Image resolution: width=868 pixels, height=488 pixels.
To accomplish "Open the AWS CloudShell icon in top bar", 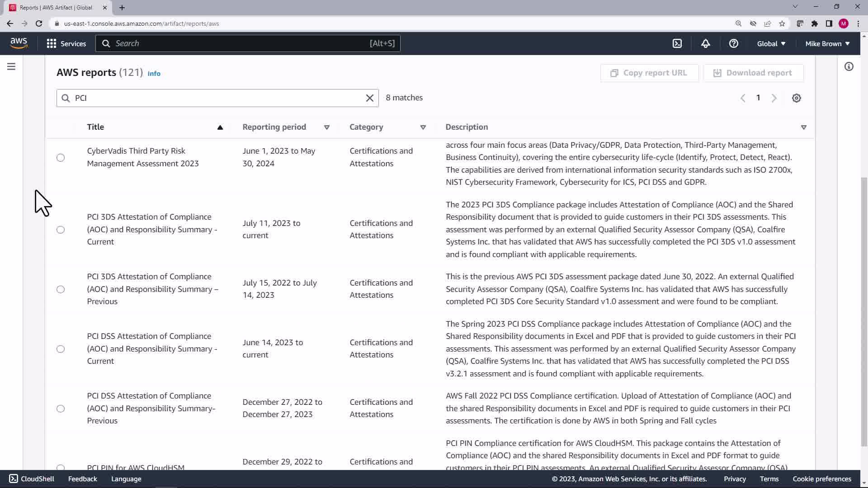I will tap(677, 43).
